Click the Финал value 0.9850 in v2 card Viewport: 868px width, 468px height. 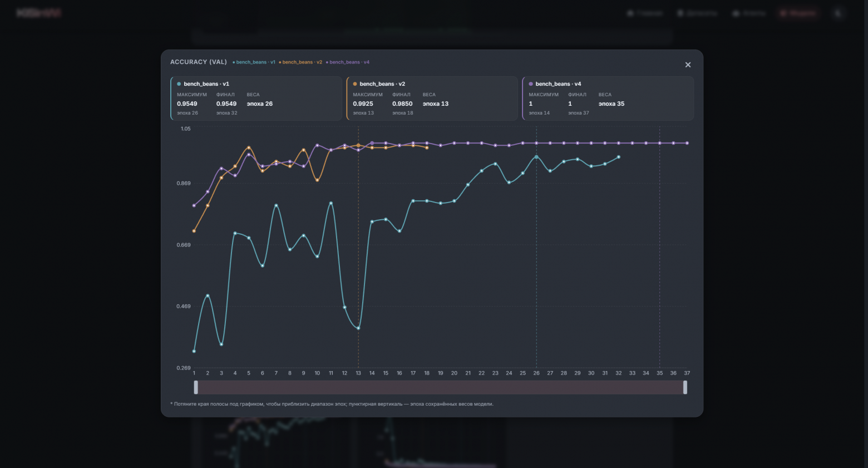[x=402, y=104]
